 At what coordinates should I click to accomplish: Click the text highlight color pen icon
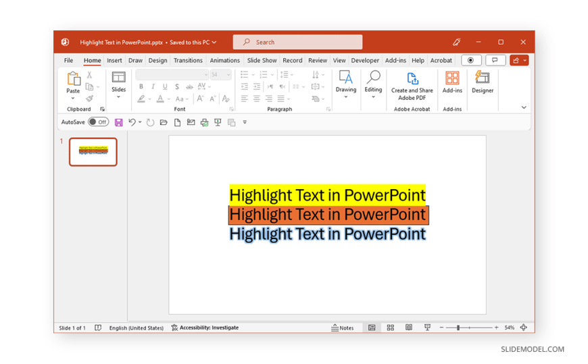pyautogui.click(x=141, y=99)
